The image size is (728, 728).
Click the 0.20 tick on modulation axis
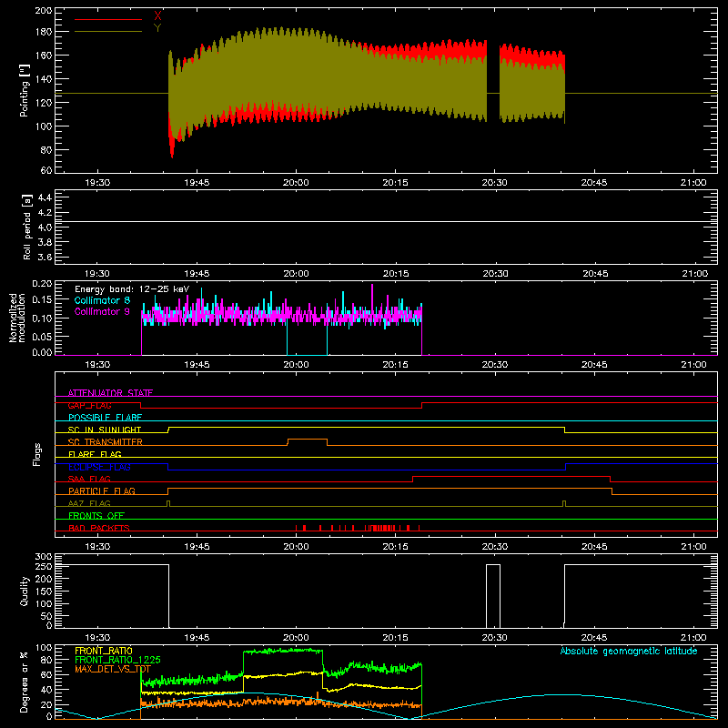[x=42, y=284]
